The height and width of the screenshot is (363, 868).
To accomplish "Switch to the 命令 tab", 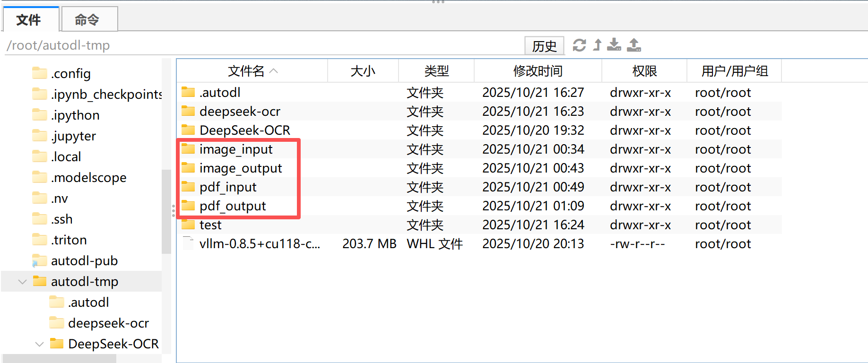I will (x=89, y=19).
